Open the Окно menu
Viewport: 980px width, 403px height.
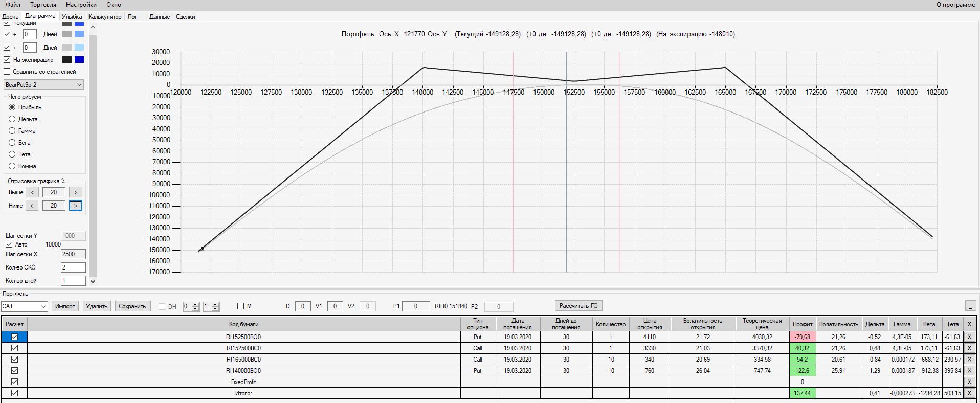(x=114, y=5)
